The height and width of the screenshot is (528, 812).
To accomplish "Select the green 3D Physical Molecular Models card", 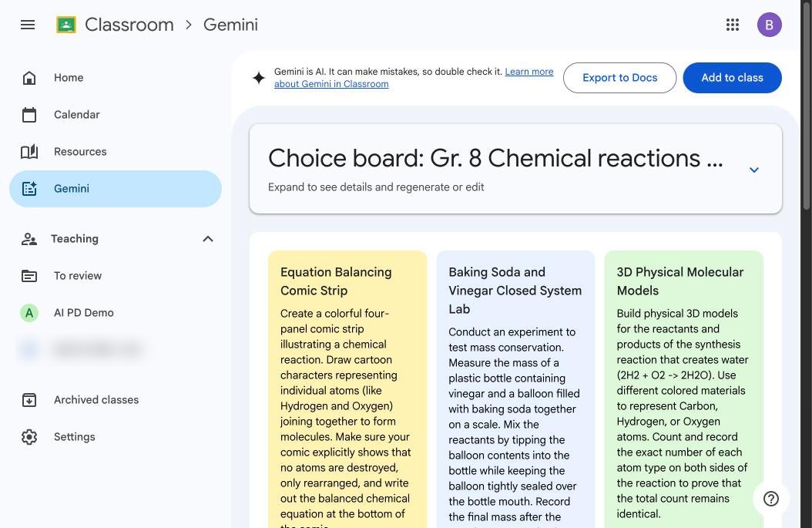I will (x=683, y=388).
